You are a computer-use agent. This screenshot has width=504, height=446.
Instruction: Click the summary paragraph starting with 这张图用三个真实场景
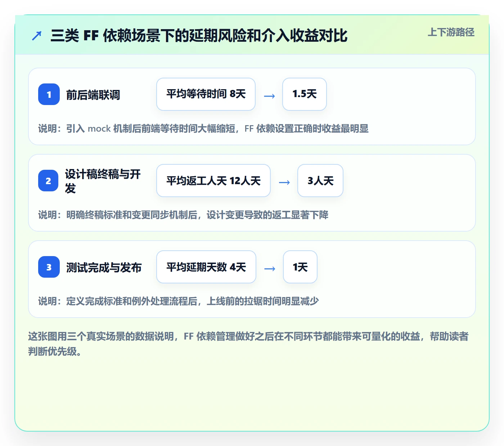[x=248, y=344]
